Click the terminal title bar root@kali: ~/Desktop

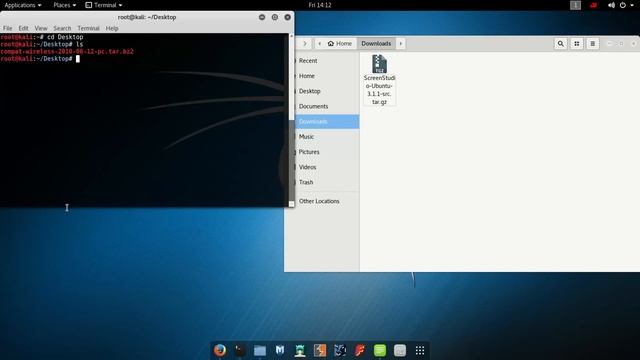point(147,17)
